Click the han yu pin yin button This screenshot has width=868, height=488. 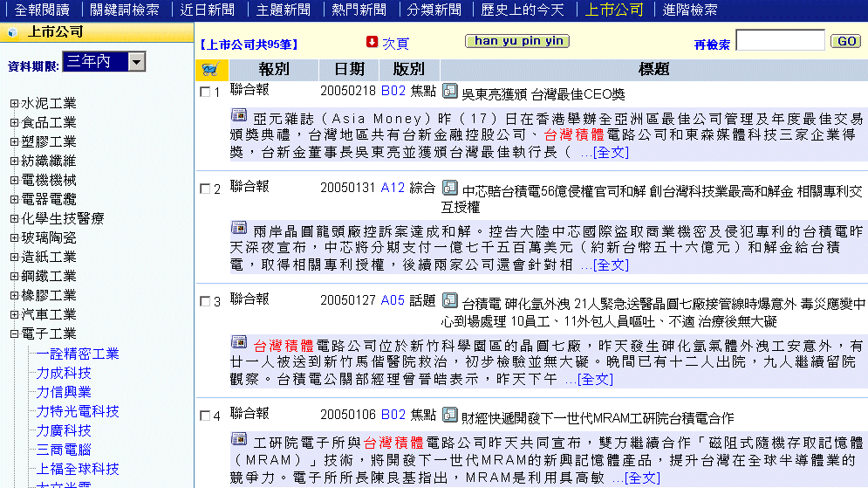point(517,41)
